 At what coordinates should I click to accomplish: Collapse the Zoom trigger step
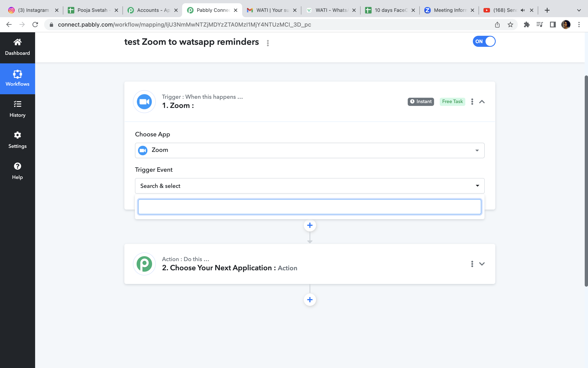pos(482,102)
